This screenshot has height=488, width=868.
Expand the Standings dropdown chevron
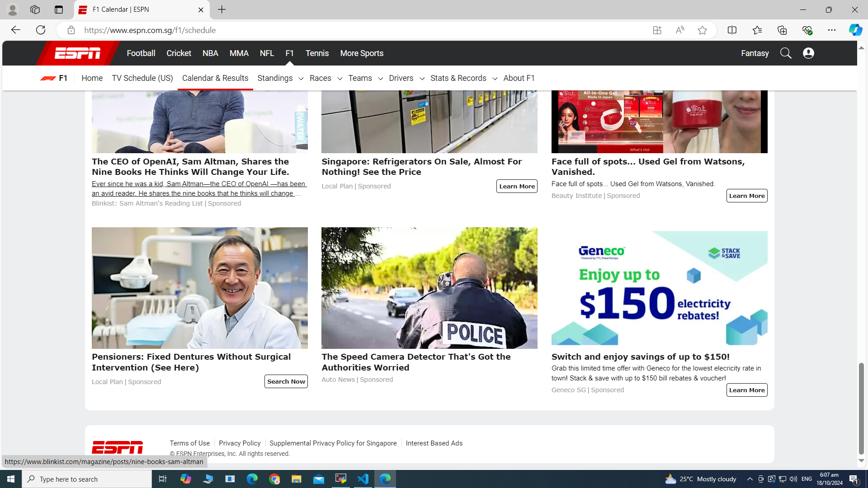point(301,79)
